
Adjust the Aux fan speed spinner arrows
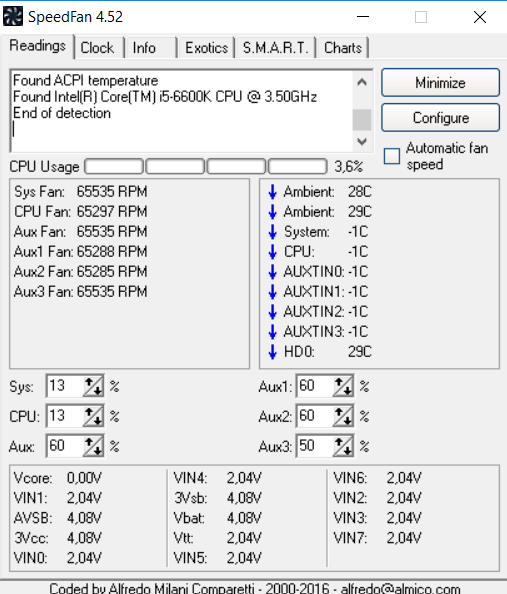[93, 446]
